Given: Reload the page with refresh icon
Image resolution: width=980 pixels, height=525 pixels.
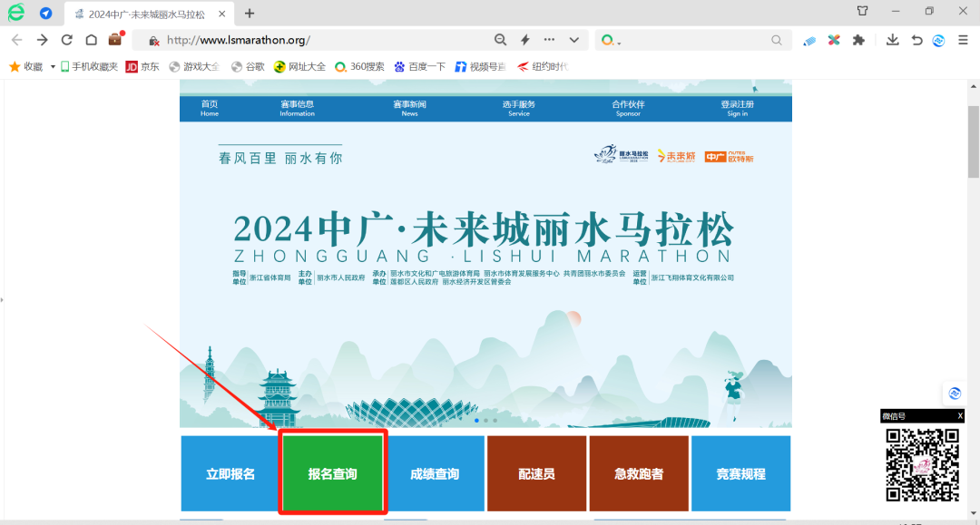Looking at the screenshot, I should pyautogui.click(x=66, y=40).
